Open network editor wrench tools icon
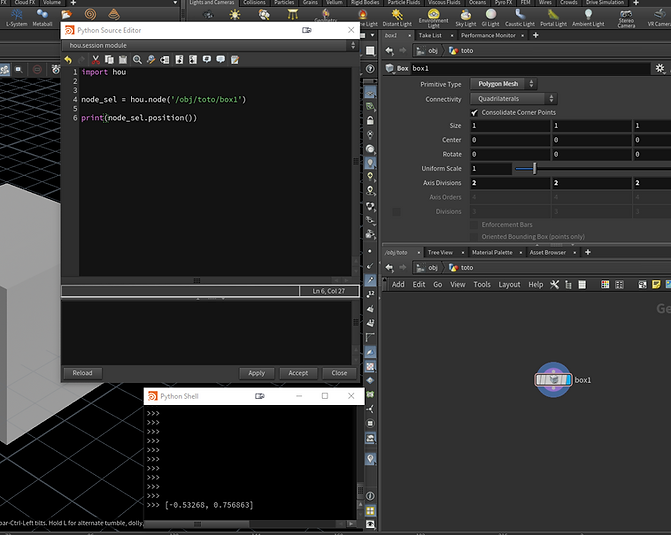 point(554,284)
